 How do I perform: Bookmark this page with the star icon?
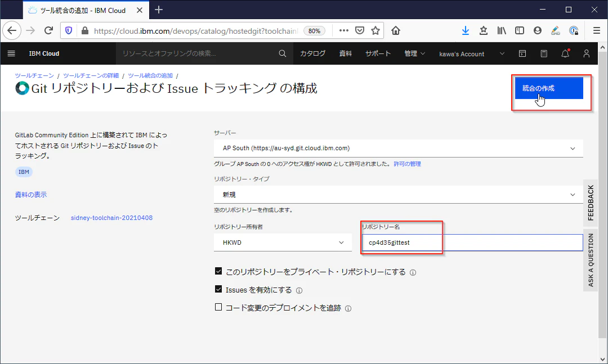point(375,30)
